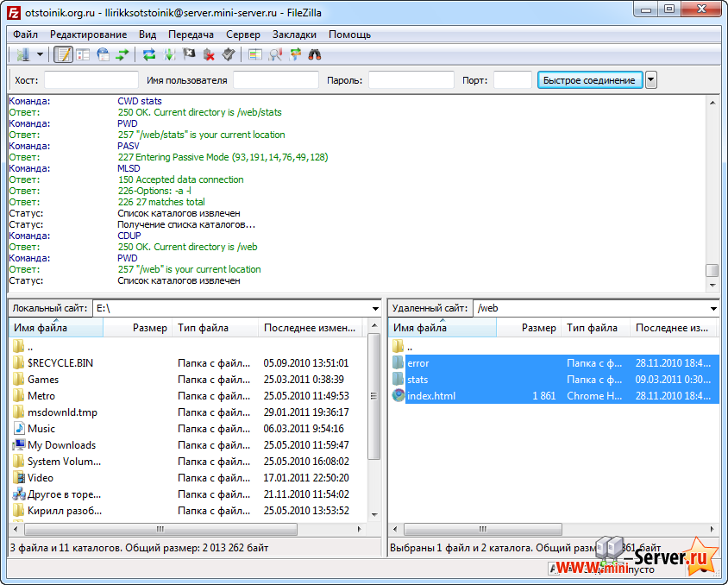Select the msdownld.tmp folder
This screenshot has width=728, height=585.
point(188,412)
